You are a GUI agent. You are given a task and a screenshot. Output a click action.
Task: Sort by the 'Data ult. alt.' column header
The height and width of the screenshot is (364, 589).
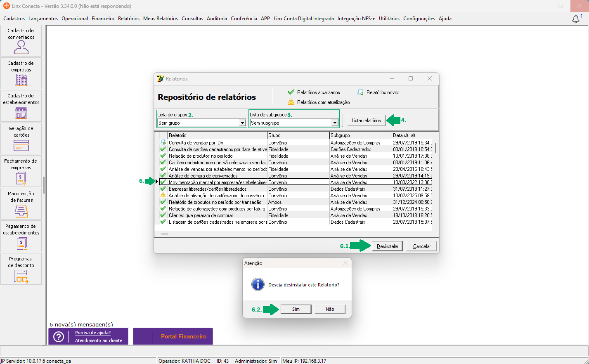click(412, 135)
